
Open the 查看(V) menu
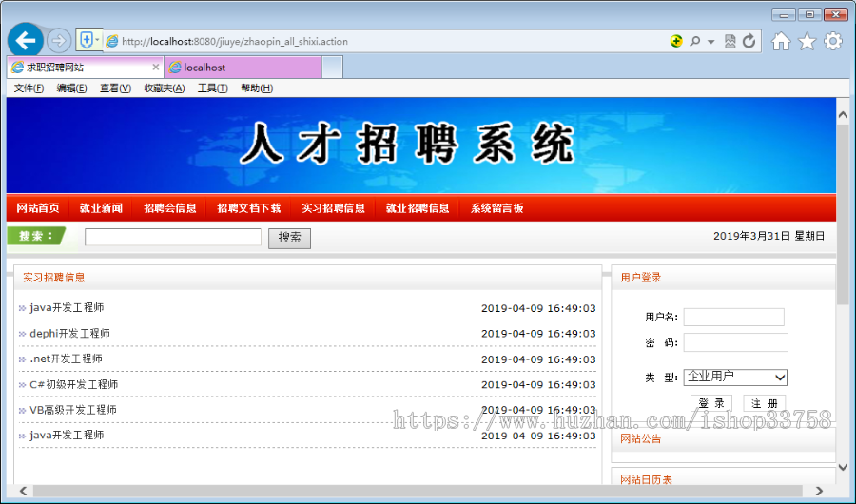(115, 87)
